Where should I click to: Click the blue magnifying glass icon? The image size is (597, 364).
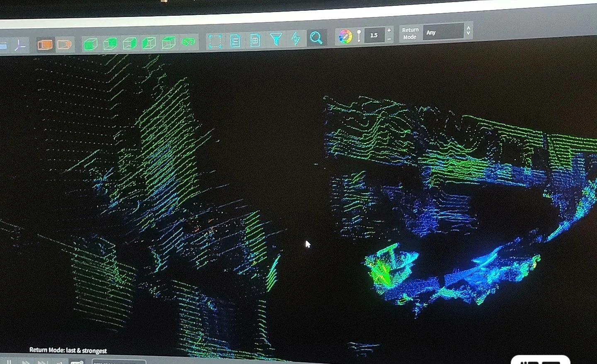click(316, 38)
